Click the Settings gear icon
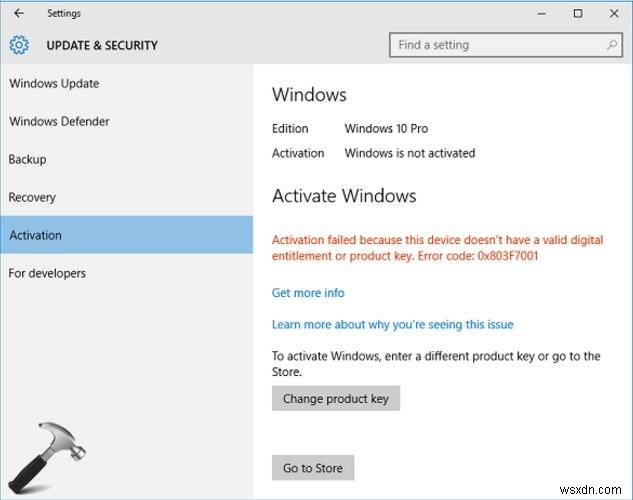 [x=19, y=45]
